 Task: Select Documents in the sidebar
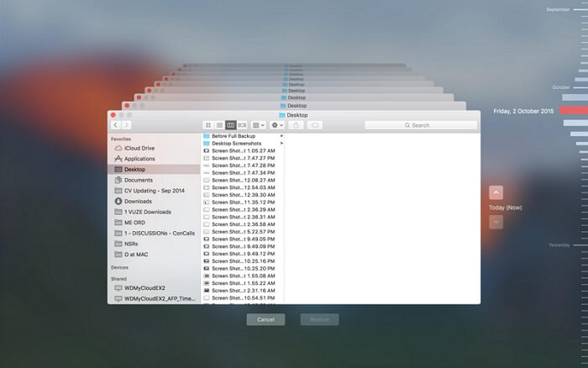pos(139,180)
